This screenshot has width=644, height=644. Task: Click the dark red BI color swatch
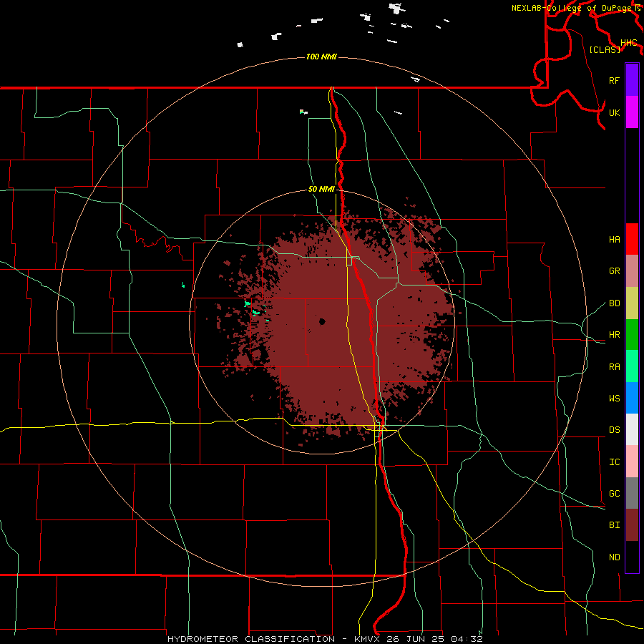pyautogui.click(x=632, y=525)
